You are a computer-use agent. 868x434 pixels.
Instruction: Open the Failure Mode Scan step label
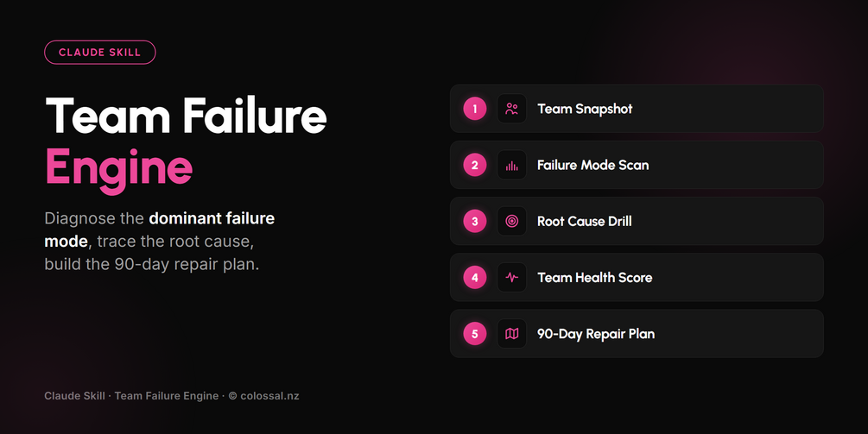[592, 165]
